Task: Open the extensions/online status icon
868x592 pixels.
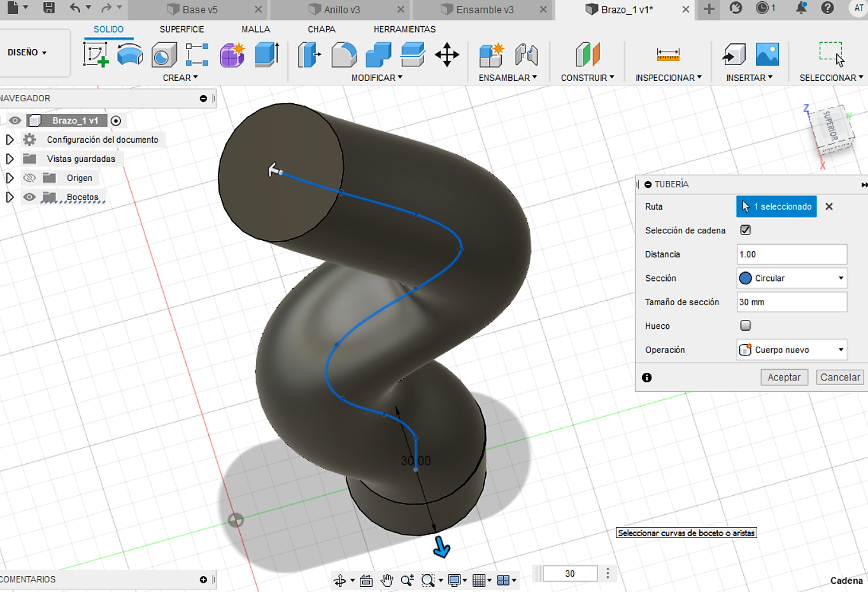Action: pyautogui.click(x=736, y=8)
